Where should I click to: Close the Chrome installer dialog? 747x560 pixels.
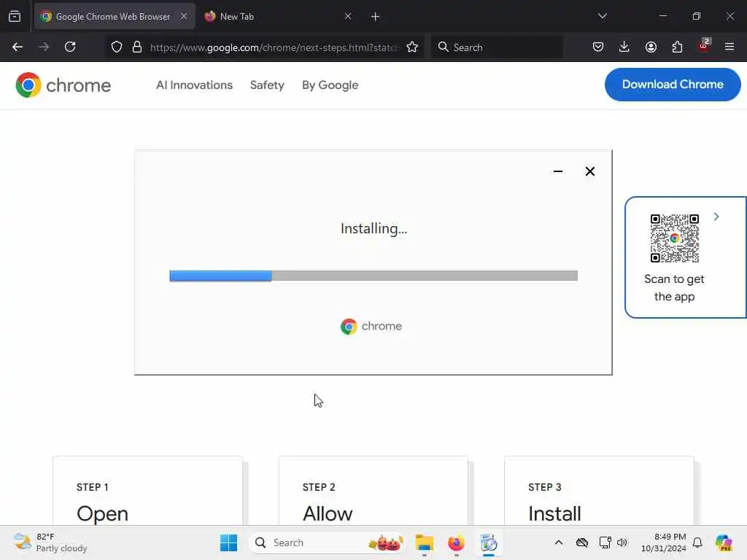tap(589, 171)
